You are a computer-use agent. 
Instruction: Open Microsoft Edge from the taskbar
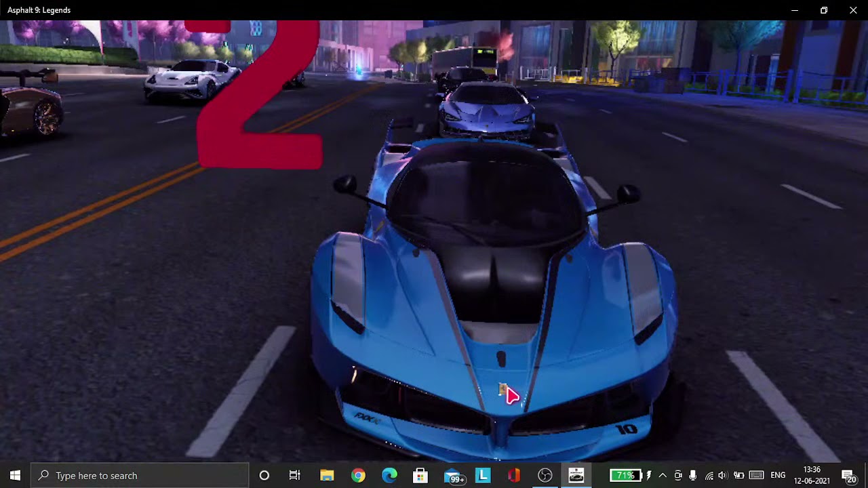coord(389,476)
